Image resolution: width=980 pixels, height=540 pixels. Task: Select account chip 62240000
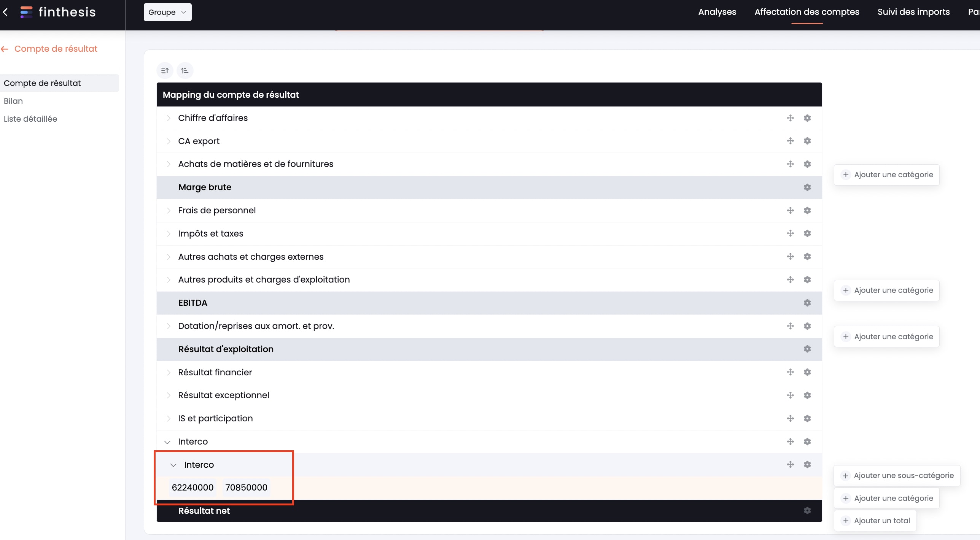[192, 488]
